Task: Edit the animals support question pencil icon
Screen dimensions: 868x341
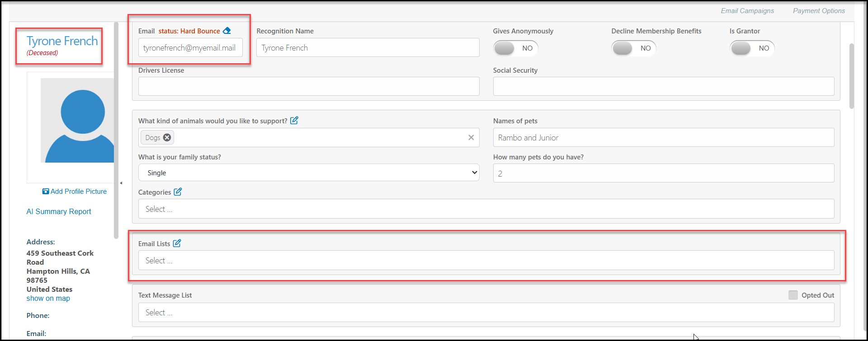Action: [x=294, y=120]
